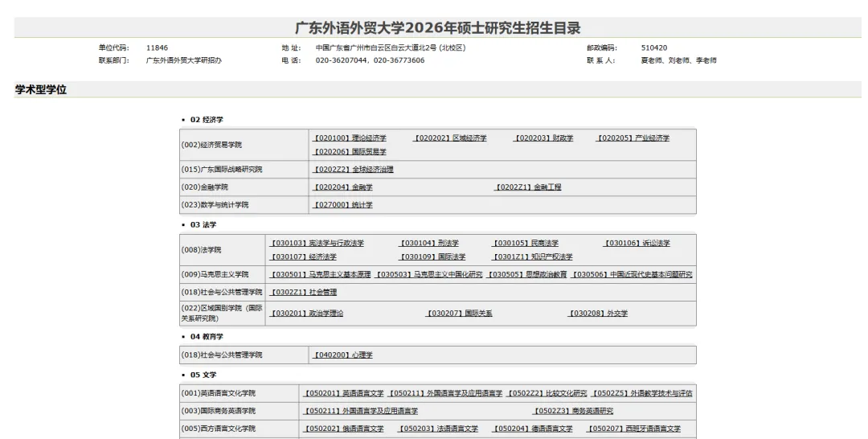The image size is (868, 439).
Task: Open the 【030505】思想政治教育 link
Action: tap(527, 275)
